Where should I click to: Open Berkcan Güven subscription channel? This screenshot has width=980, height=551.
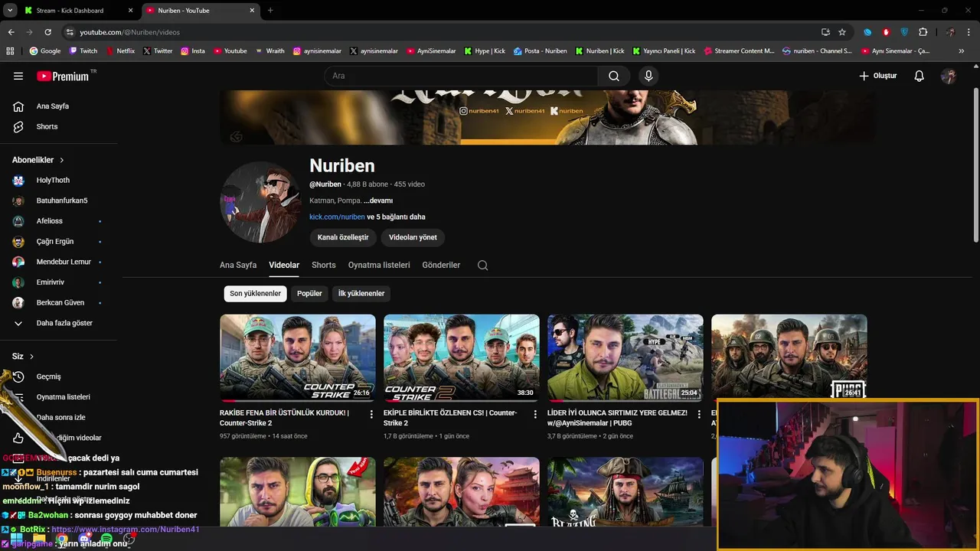point(59,302)
